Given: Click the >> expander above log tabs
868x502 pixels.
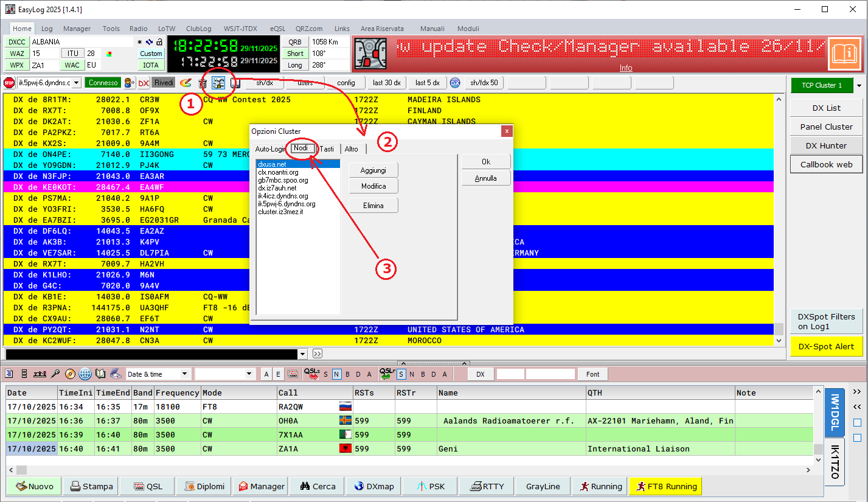Looking at the screenshot, I should pos(857,391).
